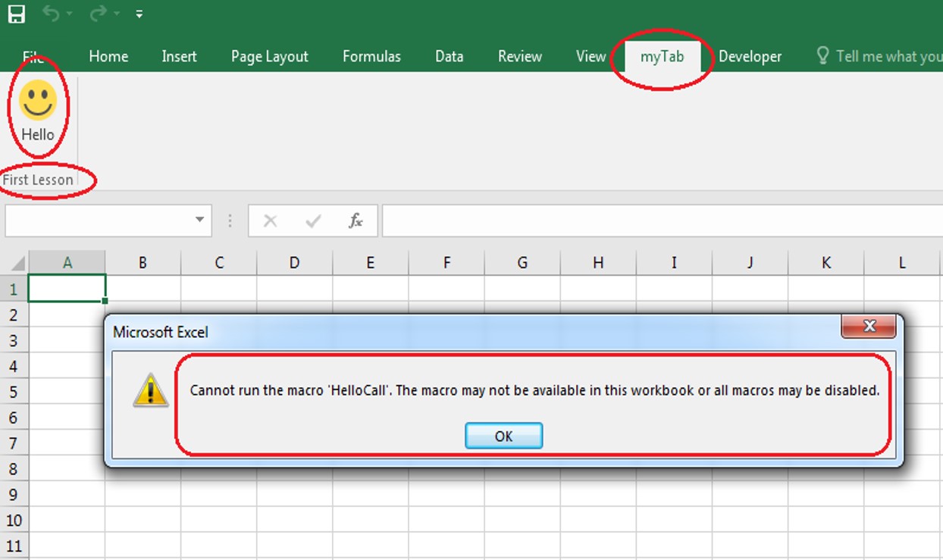
Task: Click OK to dismiss the macro error
Action: click(x=503, y=436)
